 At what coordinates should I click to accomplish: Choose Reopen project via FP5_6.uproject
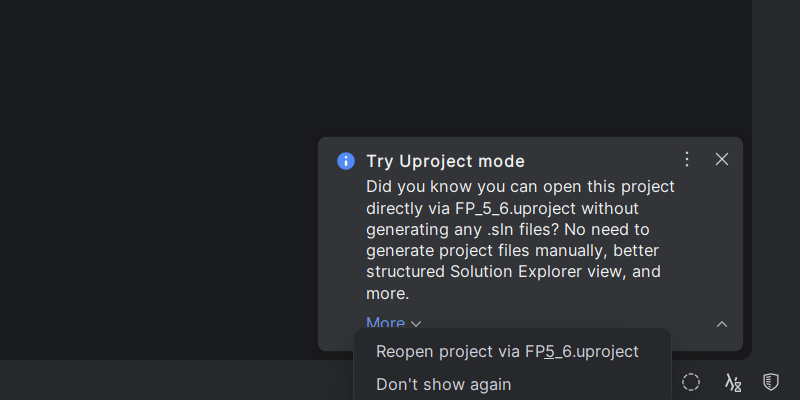click(507, 351)
